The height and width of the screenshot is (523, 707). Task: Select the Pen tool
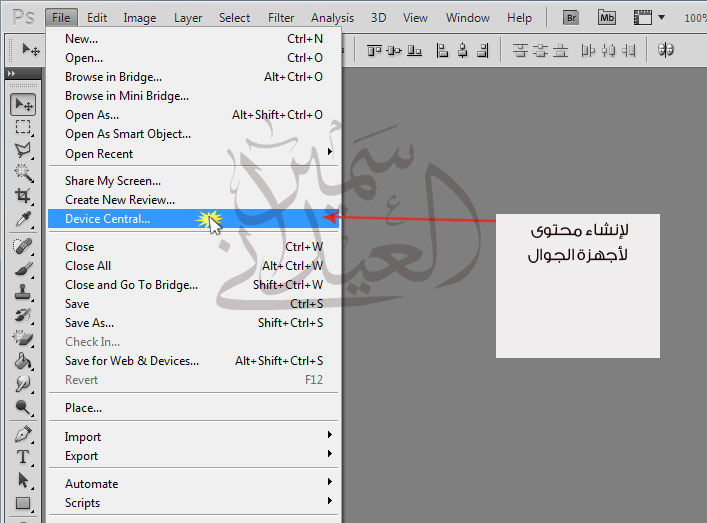point(23,435)
